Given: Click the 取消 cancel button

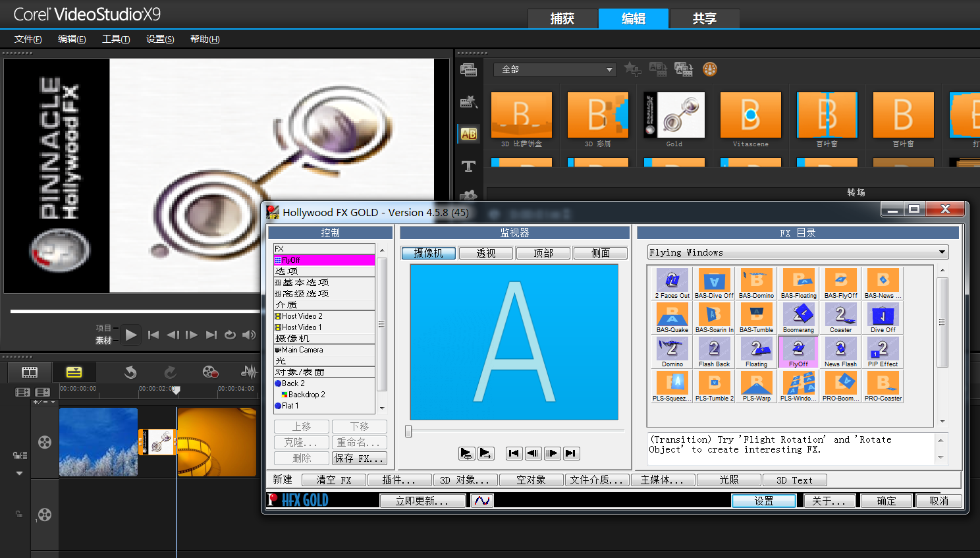Looking at the screenshot, I should (x=939, y=501).
